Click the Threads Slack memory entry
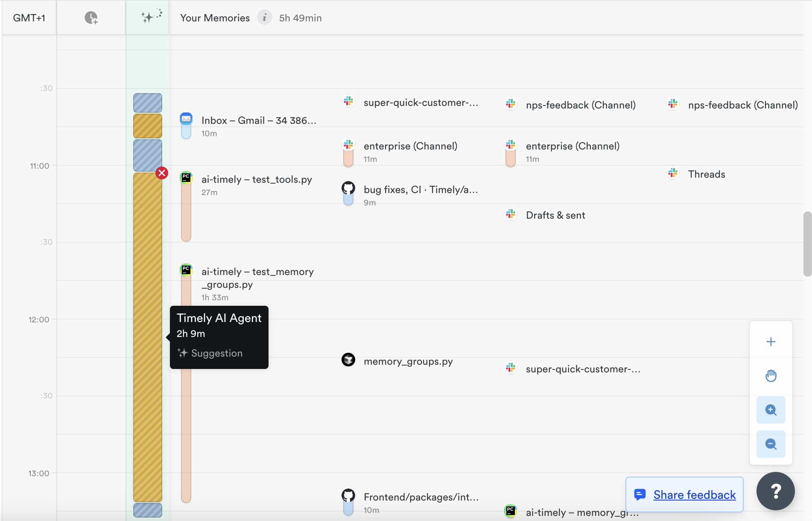The width and height of the screenshot is (812, 521). 706,174
